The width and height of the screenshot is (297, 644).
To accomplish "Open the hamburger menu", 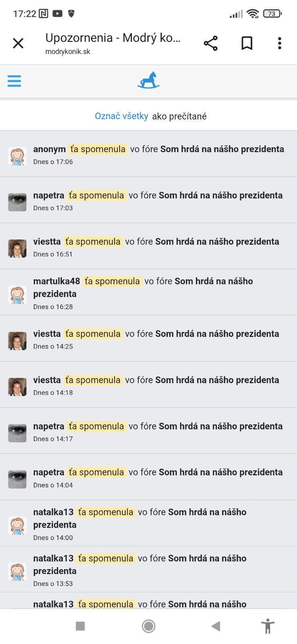I will point(14,81).
